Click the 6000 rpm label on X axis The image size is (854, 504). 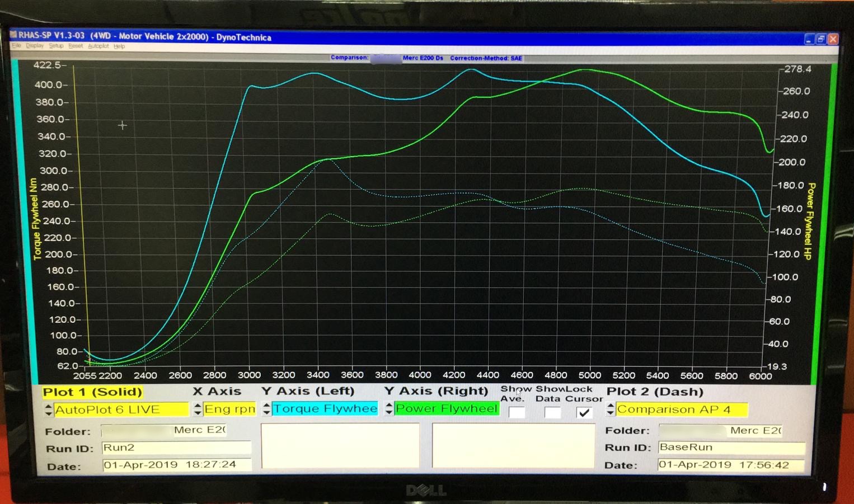point(760,376)
